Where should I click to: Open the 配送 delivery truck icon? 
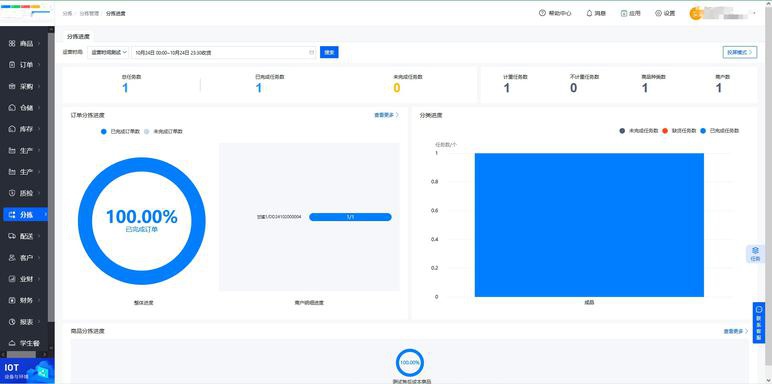[12, 236]
